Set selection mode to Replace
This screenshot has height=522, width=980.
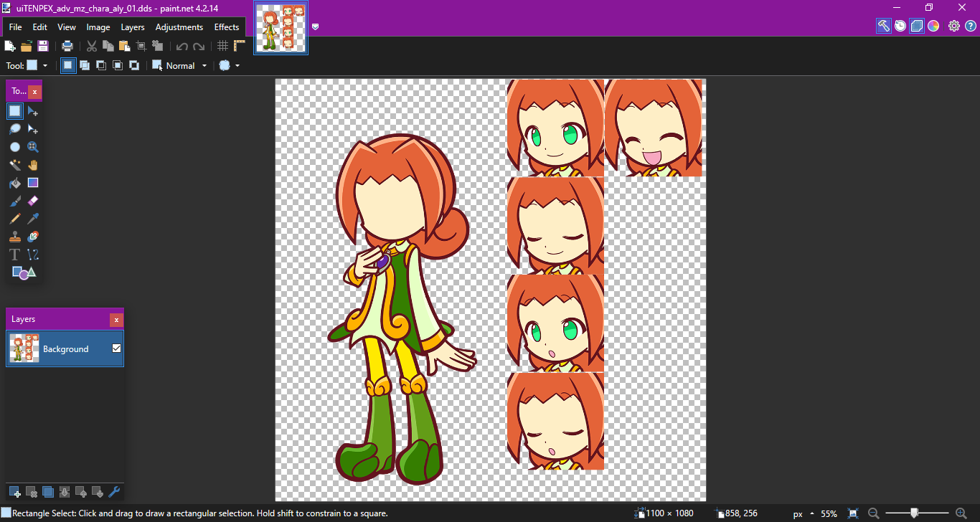pos(68,65)
